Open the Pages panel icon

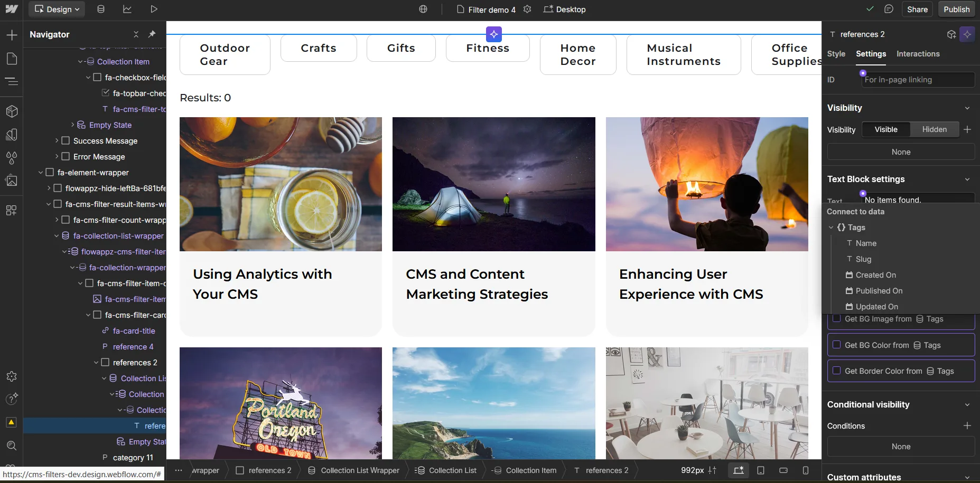tap(12, 59)
